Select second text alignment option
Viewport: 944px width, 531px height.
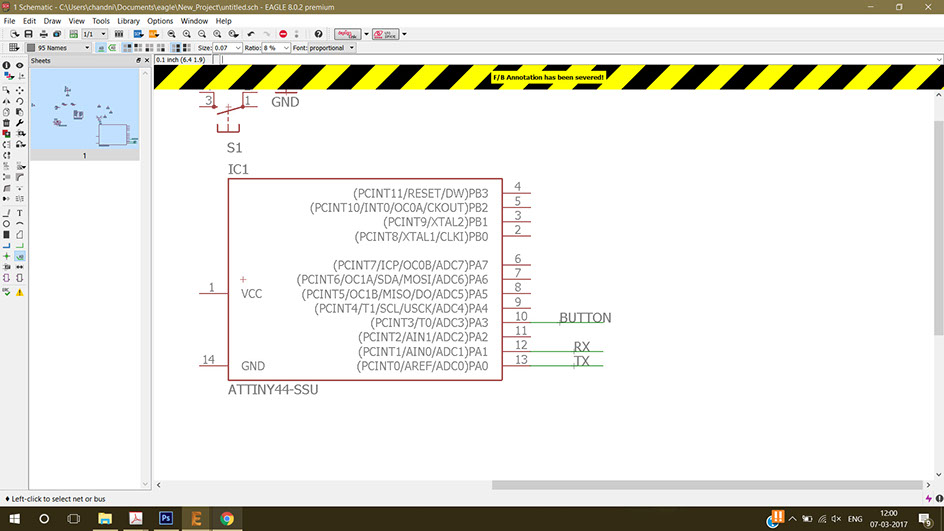click(x=138, y=48)
